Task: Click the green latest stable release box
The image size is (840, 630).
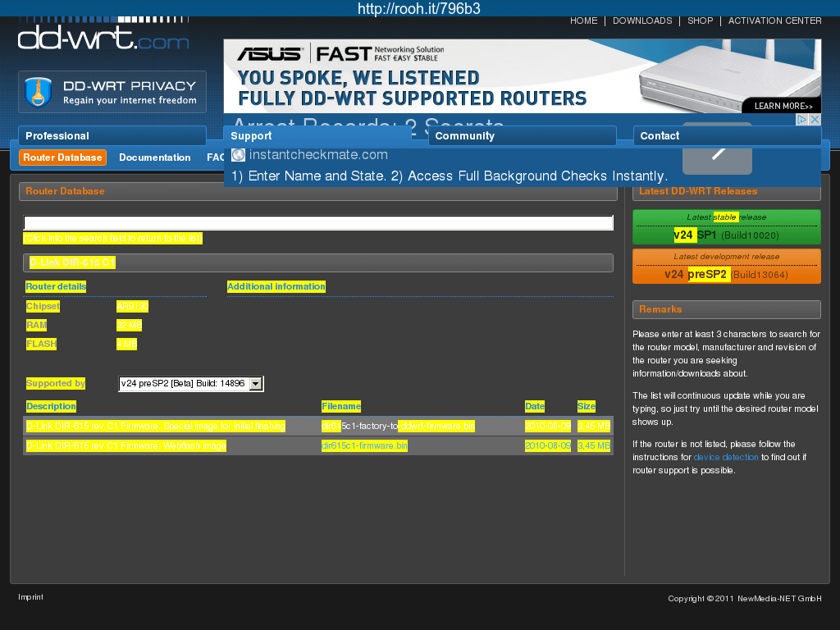Action: point(726,227)
